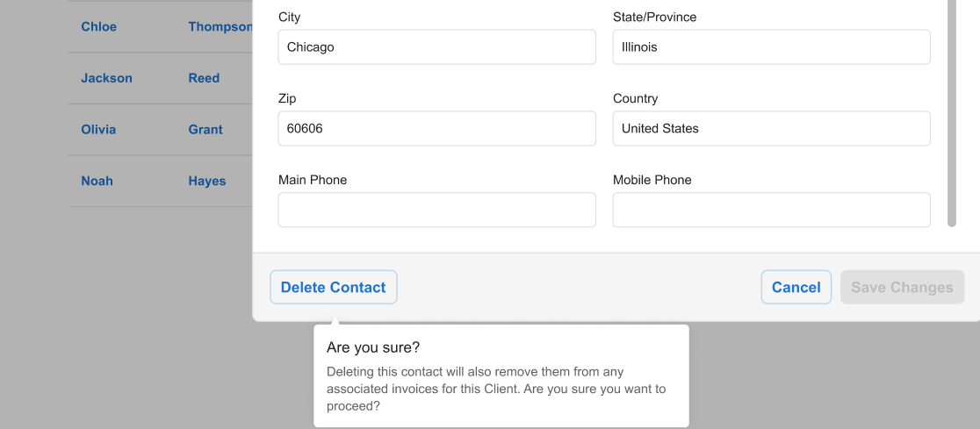This screenshot has width=980, height=429.
Task: Click into the Mobile Phone input
Action: point(771,211)
